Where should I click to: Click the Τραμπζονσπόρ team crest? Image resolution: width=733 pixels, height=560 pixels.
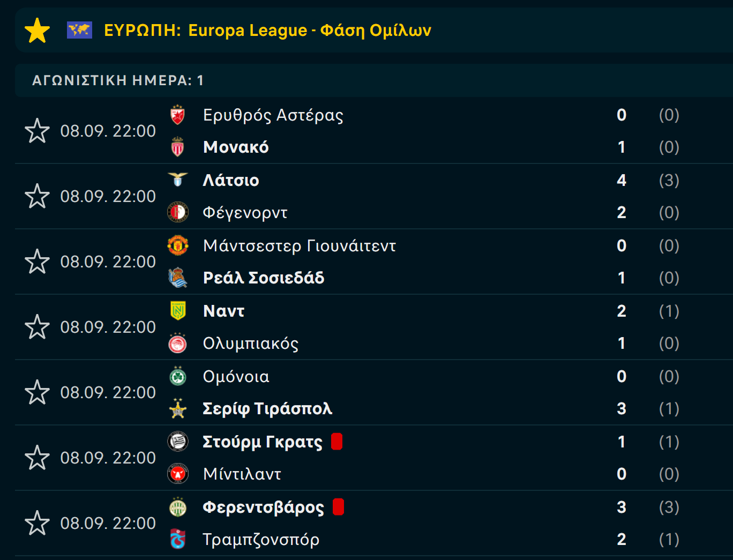[x=177, y=539]
